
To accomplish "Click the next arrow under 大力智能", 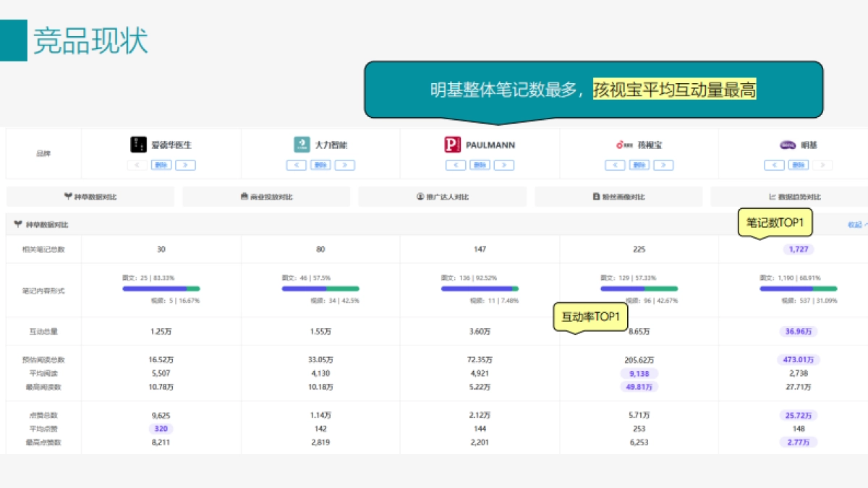I will click(x=344, y=165).
